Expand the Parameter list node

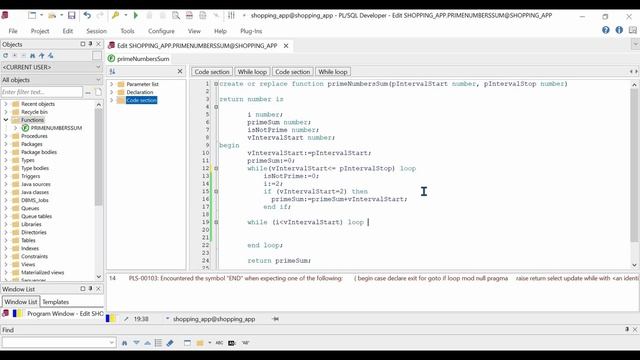point(111,84)
